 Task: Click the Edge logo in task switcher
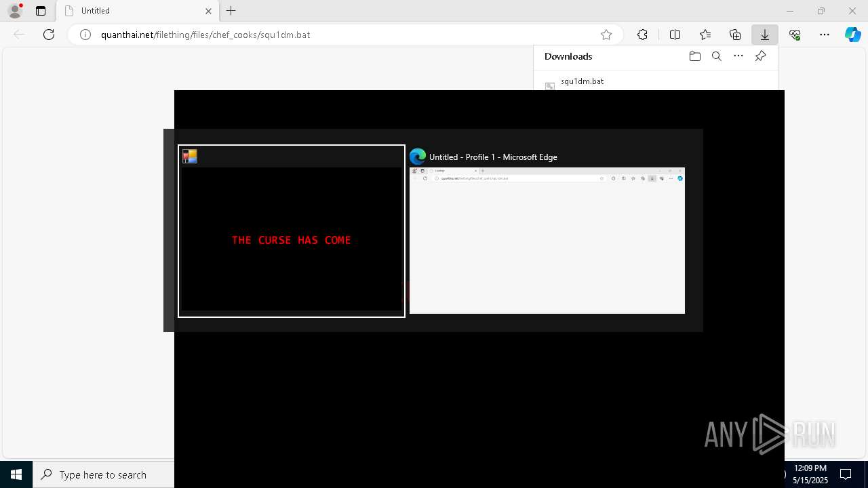(x=418, y=157)
